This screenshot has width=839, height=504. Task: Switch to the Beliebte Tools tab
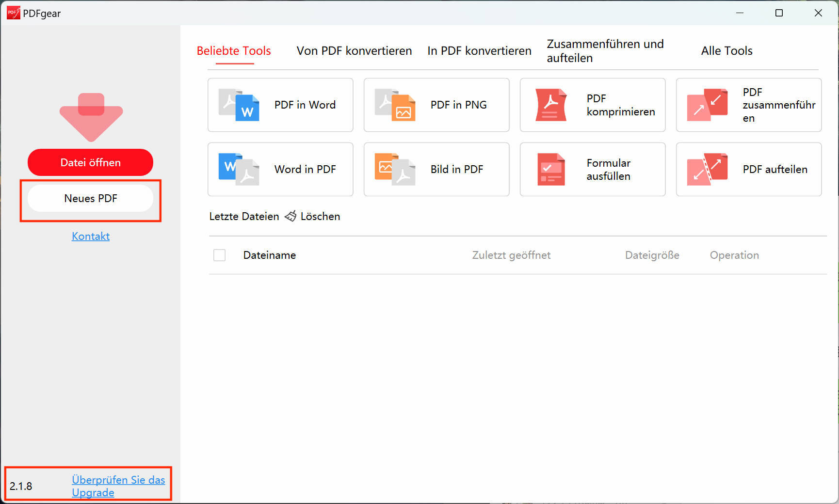point(234,51)
